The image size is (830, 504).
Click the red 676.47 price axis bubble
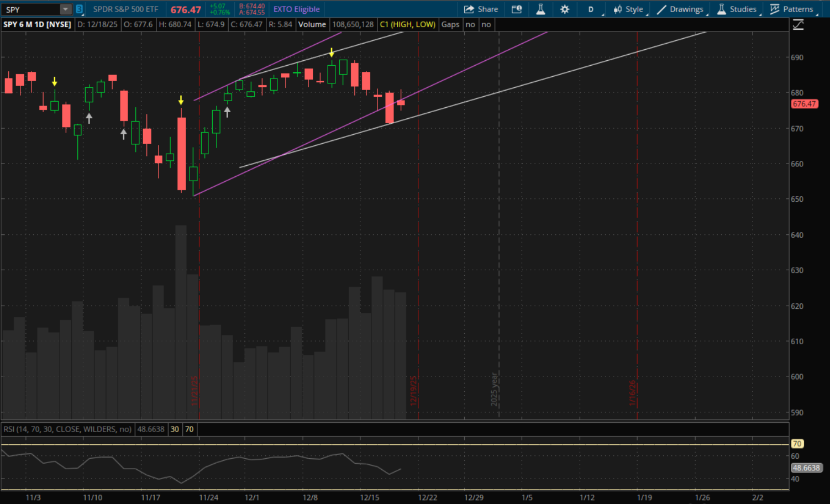(803, 104)
